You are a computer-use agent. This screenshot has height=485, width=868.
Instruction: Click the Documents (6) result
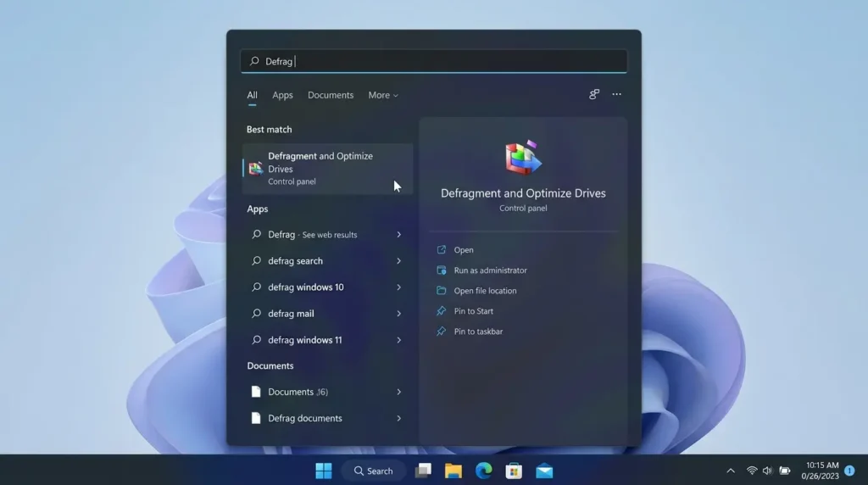click(328, 392)
